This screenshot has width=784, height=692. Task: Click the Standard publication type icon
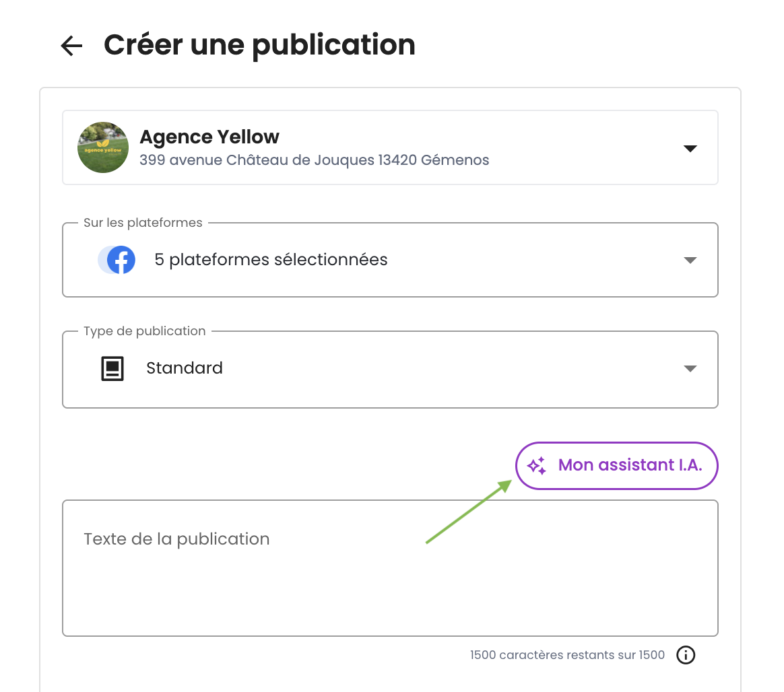coord(112,369)
